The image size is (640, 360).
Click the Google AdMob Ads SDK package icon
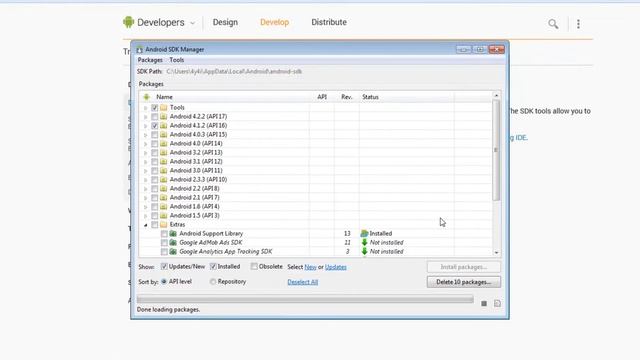173,242
